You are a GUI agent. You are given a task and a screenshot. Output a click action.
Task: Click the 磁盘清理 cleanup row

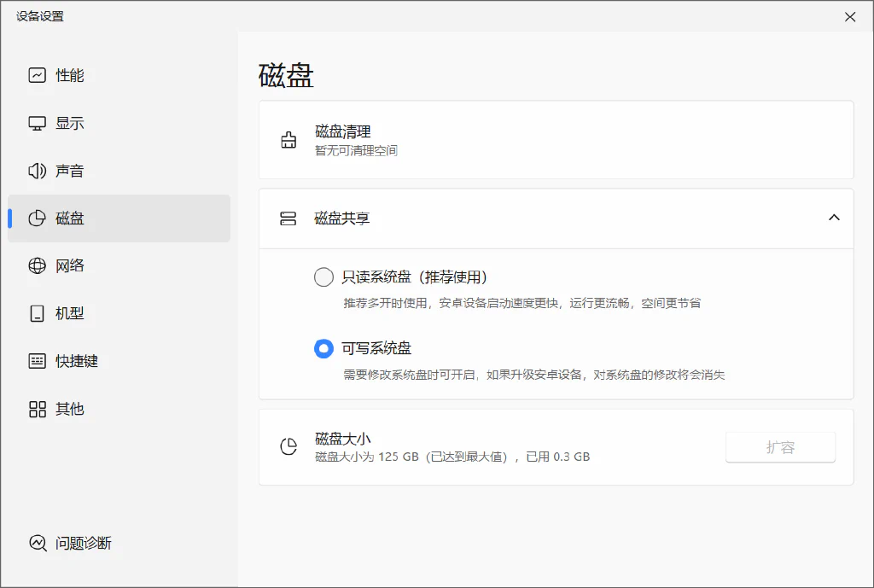tap(556, 140)
